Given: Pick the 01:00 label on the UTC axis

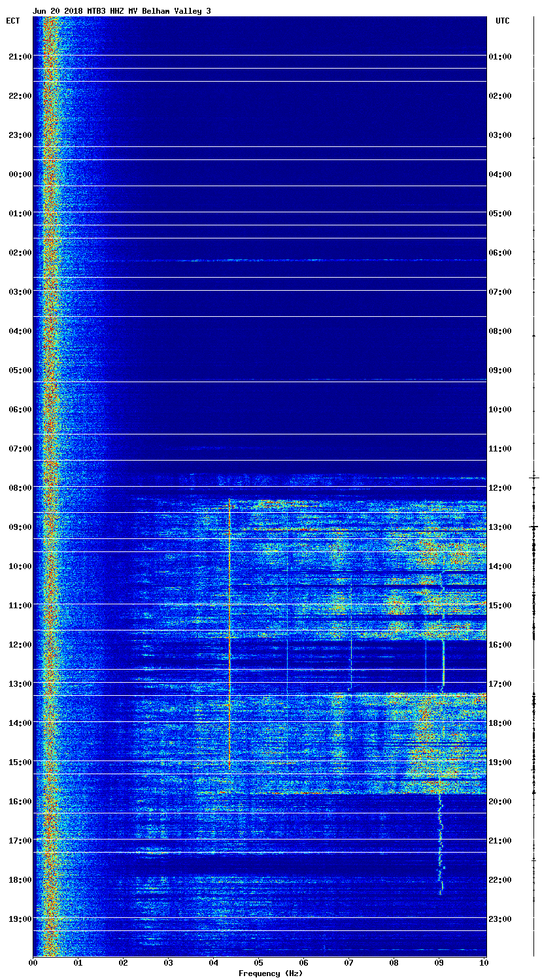Looking at the screenshot, I should pos(500,57).
